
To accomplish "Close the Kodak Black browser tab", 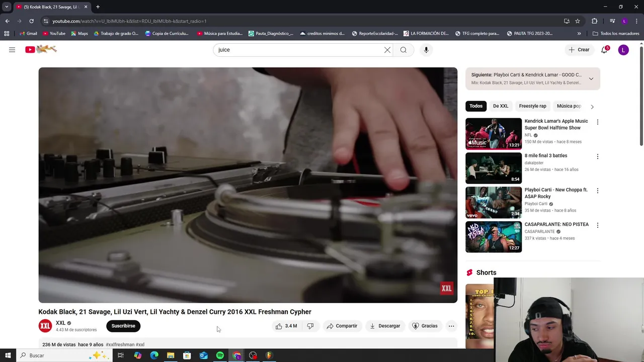I will [86, 7].
